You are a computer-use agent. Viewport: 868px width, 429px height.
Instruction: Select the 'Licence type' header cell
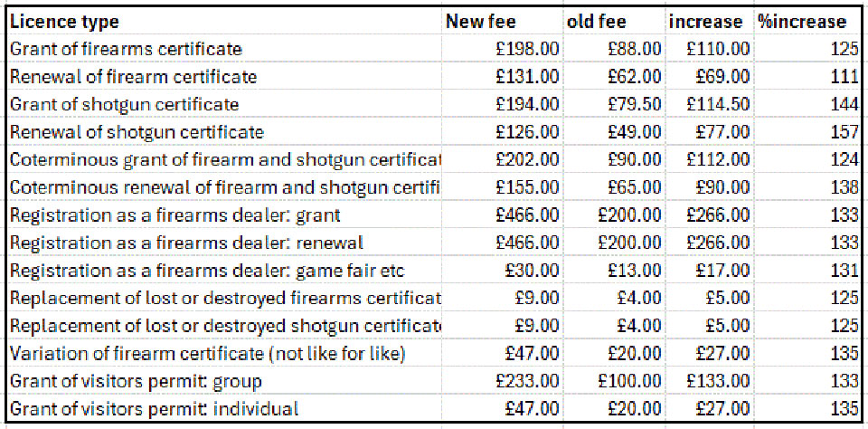(64, 22)
